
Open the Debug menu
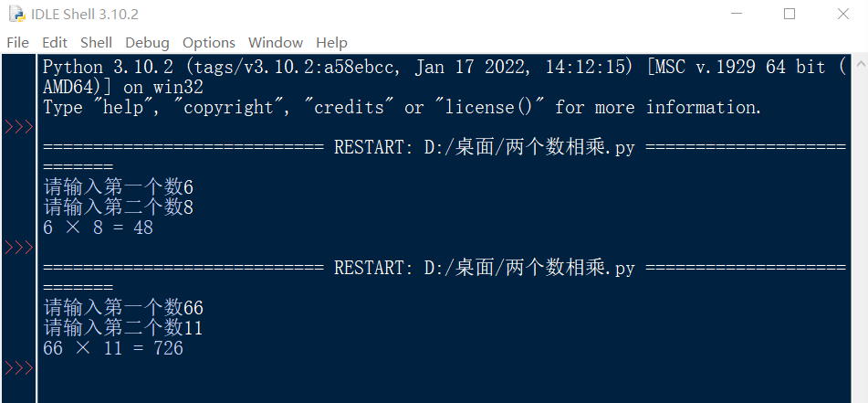tap(147, 42)
